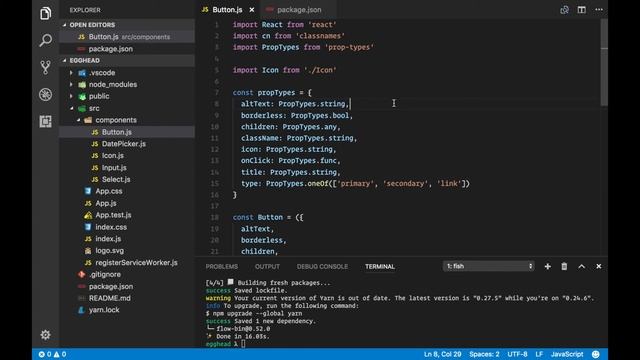Open the Debug Console panel tab
This screenshot has height=360, width=640.
click(x=322, y=267)
